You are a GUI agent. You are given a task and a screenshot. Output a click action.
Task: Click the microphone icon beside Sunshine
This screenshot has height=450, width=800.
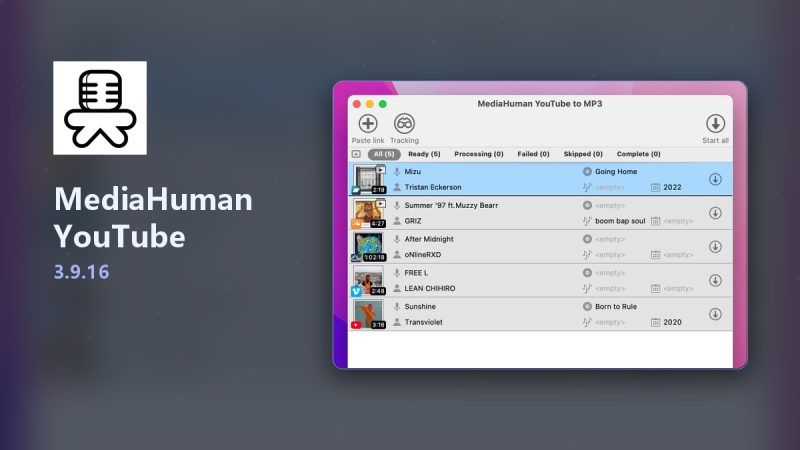(x=396, y=307)
